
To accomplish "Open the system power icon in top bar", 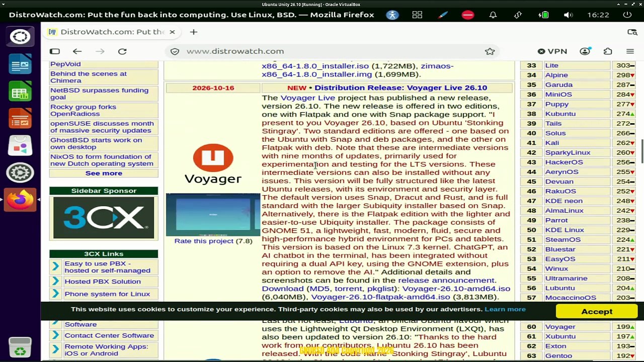I will click(x=627, y=15).
